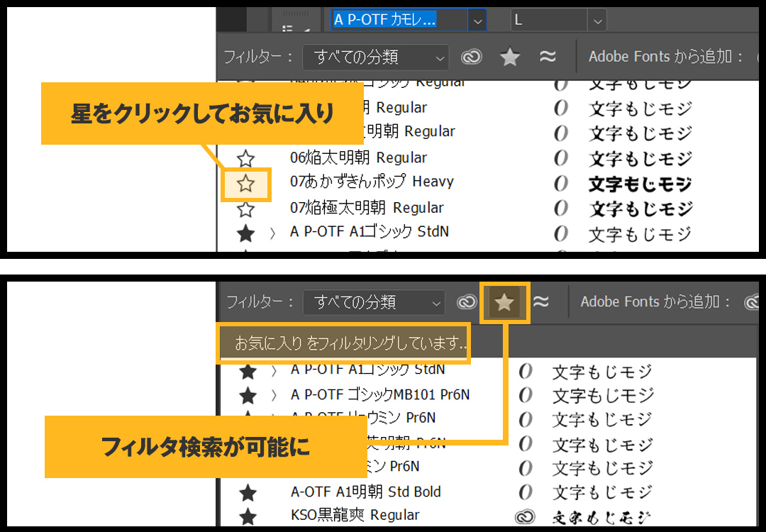The width and height of the screenshot is (766, 532).
Task: Expand the A P-OTF ゴシックMB101 Pr6N font family
Action: pos(274,395)
